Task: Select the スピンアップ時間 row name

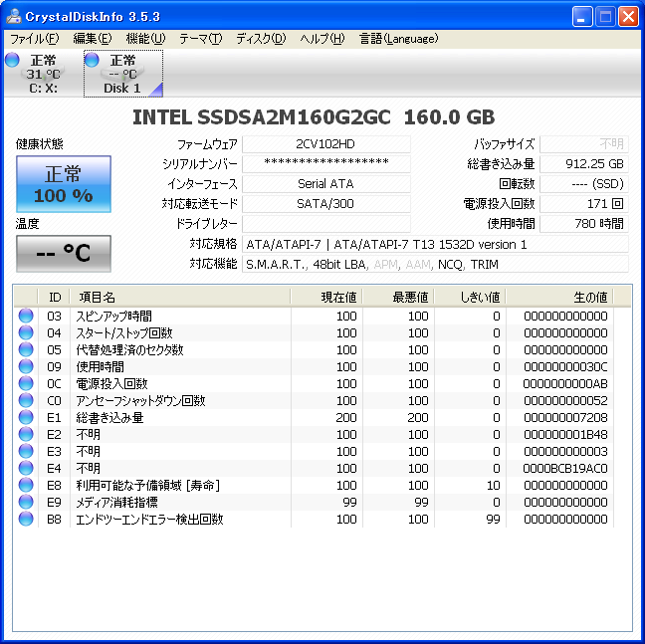Action: [113, 316]
